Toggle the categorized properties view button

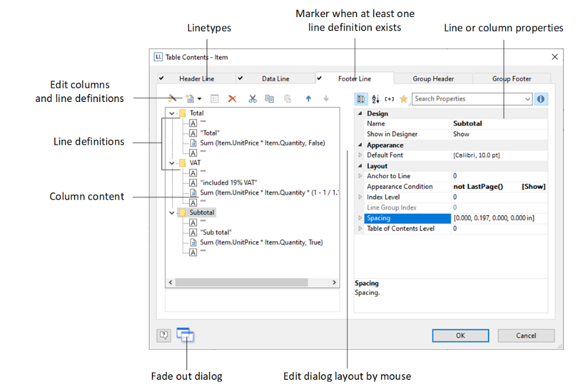tap(360, 99)
